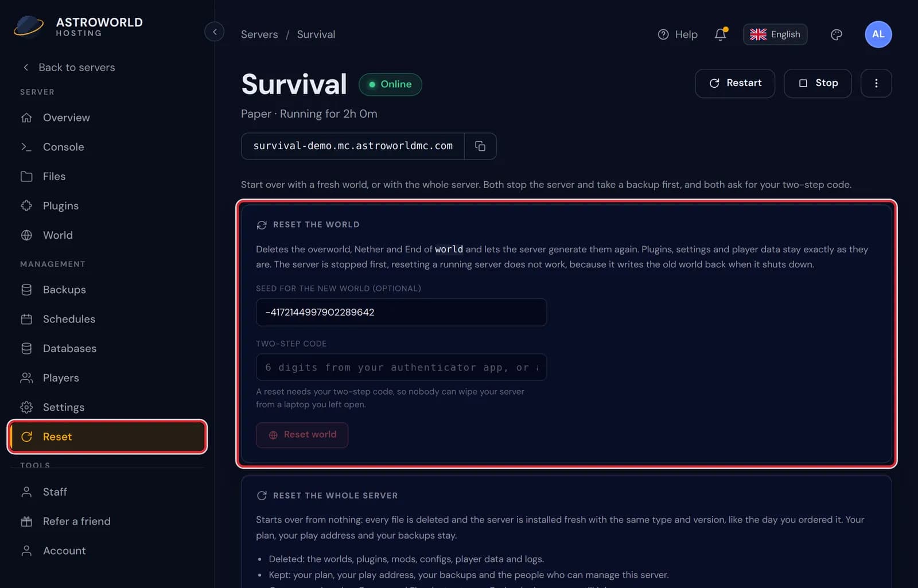Click the Plugins puzzle icon
Screen dimensions: 918x588
[26, 205]
